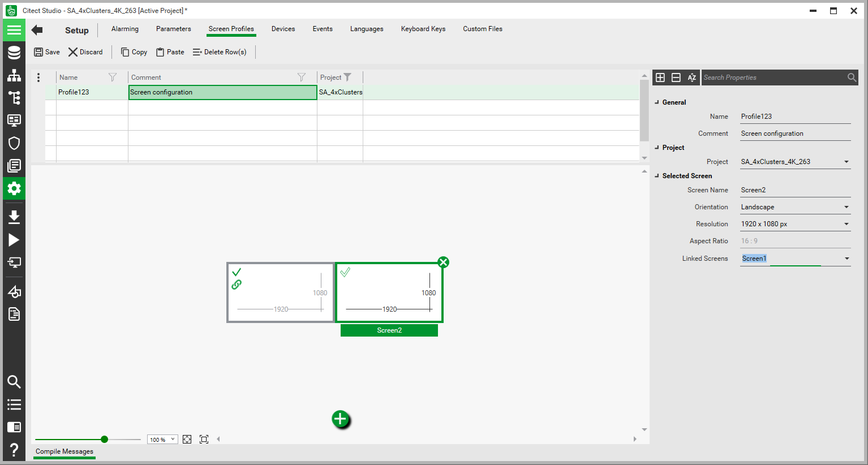Click the Save button
The image size is (868, 465).
(47, 52)
